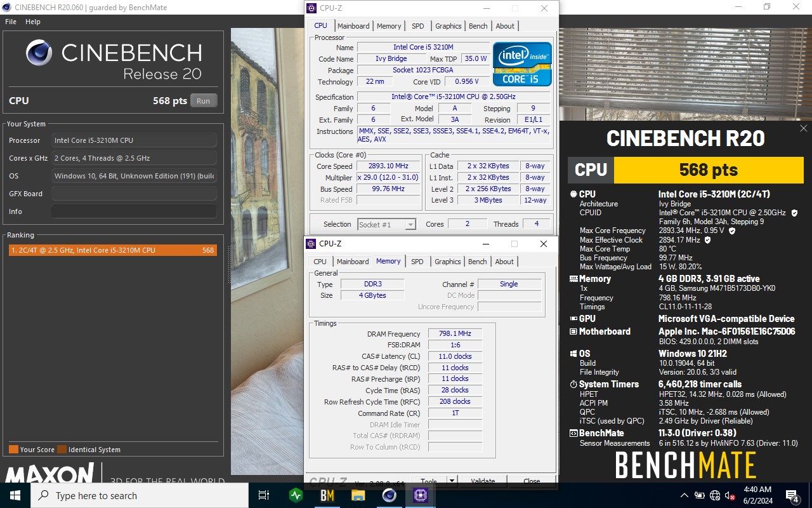The image size is (812, 508).
Task: Open the About tab in lower CPU-Z window
Action: pyautogui.click(x=504, y=262)
